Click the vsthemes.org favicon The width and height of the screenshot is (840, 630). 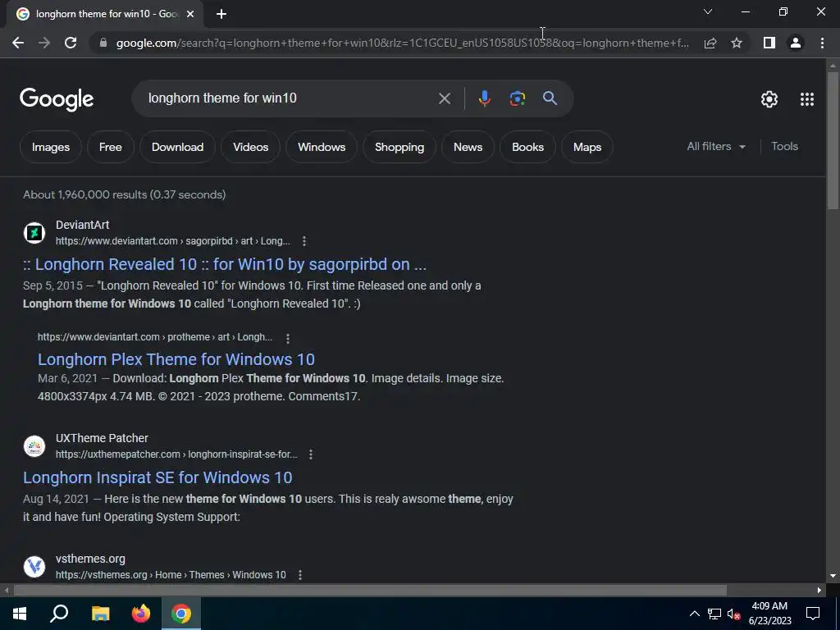click(x=34, y=566)
